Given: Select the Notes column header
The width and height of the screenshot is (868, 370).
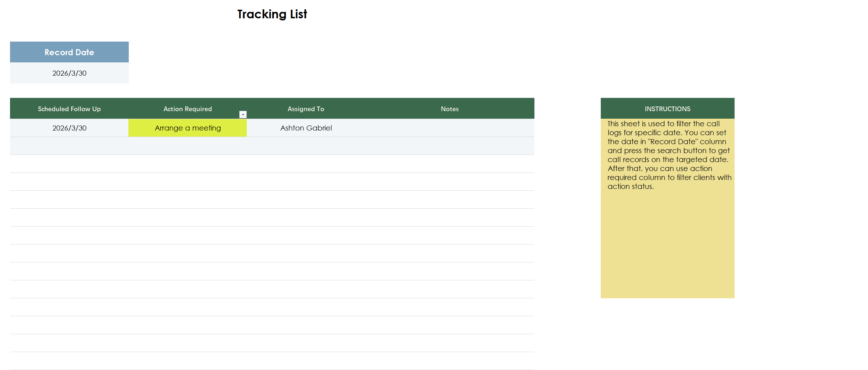Looking at the screenshot, I should tap(450, 109).
